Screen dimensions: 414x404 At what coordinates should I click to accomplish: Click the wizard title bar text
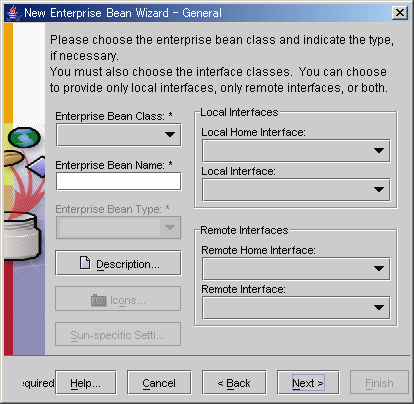pyautogui.click(x=123, y=13)
